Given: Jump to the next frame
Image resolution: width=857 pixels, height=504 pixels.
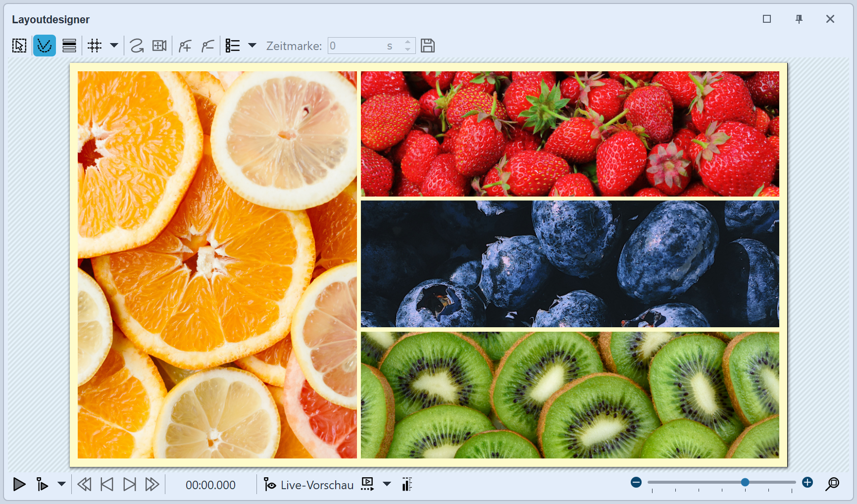Looking at the screenshot, I should [x=129, y=484].
